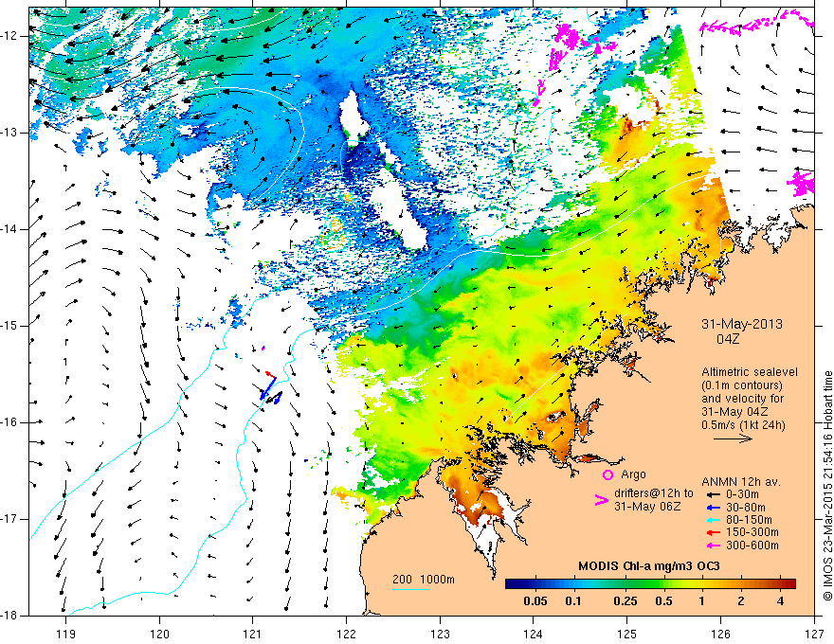Click the '80-150m' depth label
Image resolution: width=834 pixels, height=644 pixels.
click(749, 520)
